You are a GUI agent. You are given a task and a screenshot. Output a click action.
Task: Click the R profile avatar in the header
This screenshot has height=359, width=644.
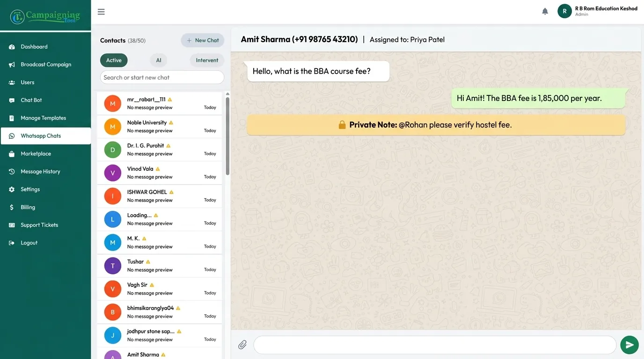coord(564,11)
